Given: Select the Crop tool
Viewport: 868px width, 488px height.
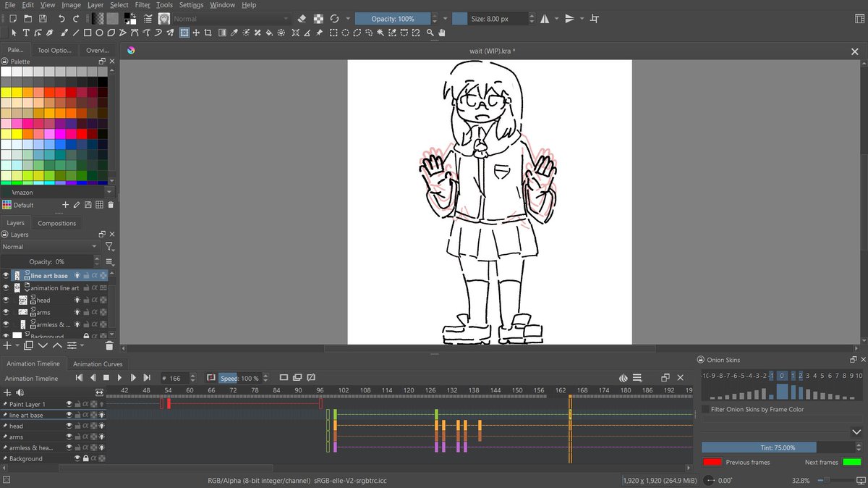Looking at the screenshot, I should pyautogui.click(x=208, y=33).
